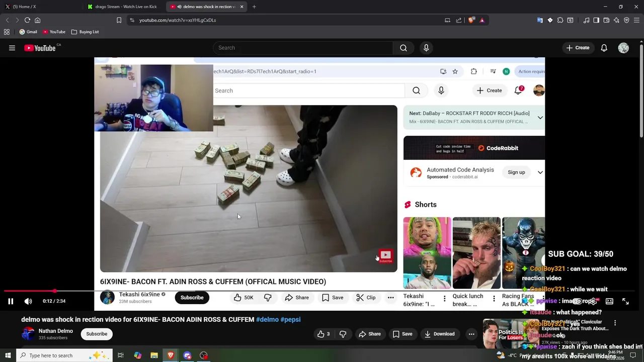This screenshot has width=644, height=362.
Task: Switch to the Home / X tab
Action: [40, 7]
